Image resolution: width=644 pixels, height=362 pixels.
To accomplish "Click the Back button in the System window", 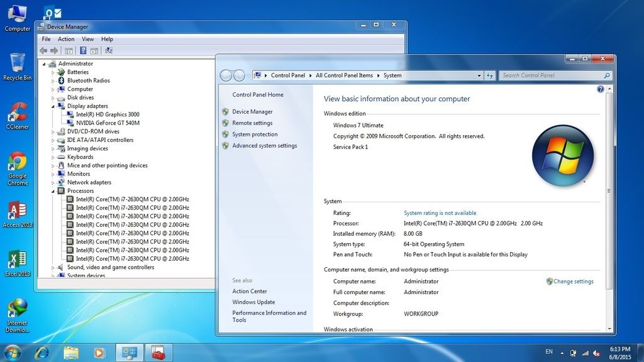I will [226, 75].
